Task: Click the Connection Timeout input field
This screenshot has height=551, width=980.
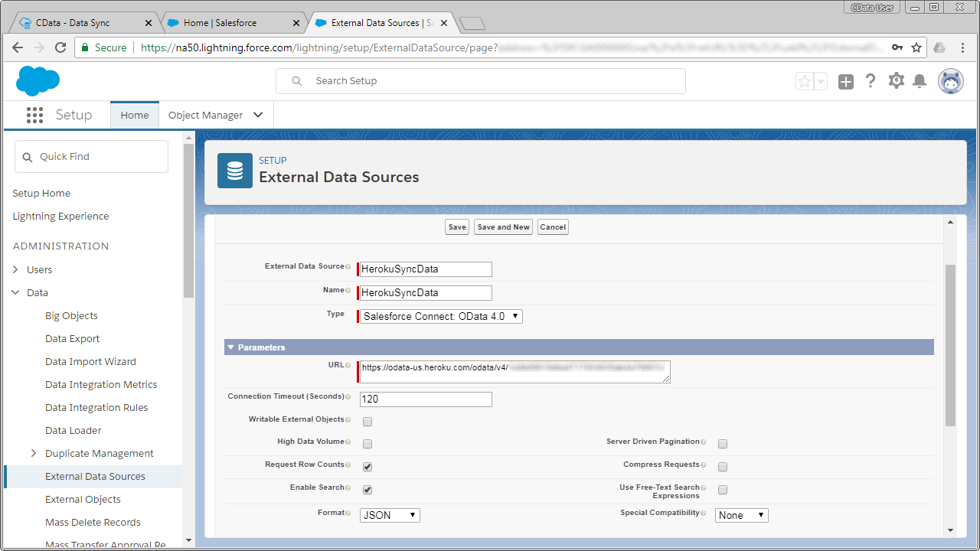Action: click(426, 399)
